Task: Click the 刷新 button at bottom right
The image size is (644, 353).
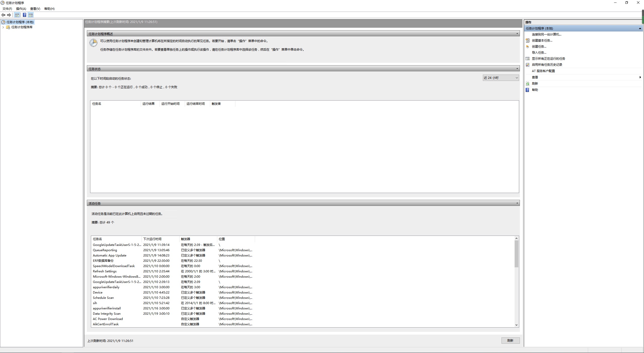Action: 510,341
